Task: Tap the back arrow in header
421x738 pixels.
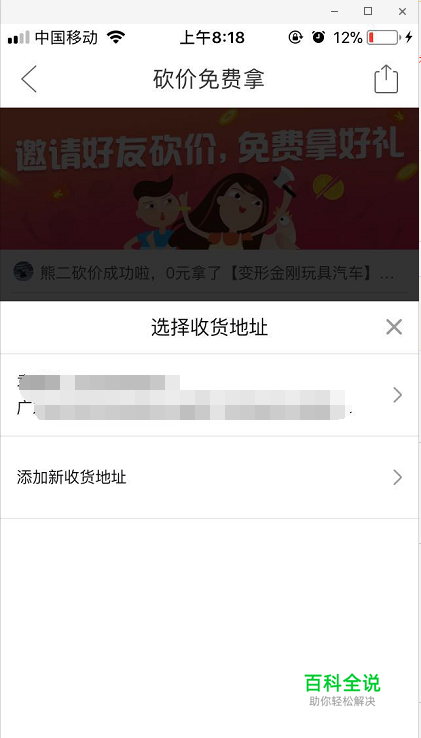Action: point(29,79)
